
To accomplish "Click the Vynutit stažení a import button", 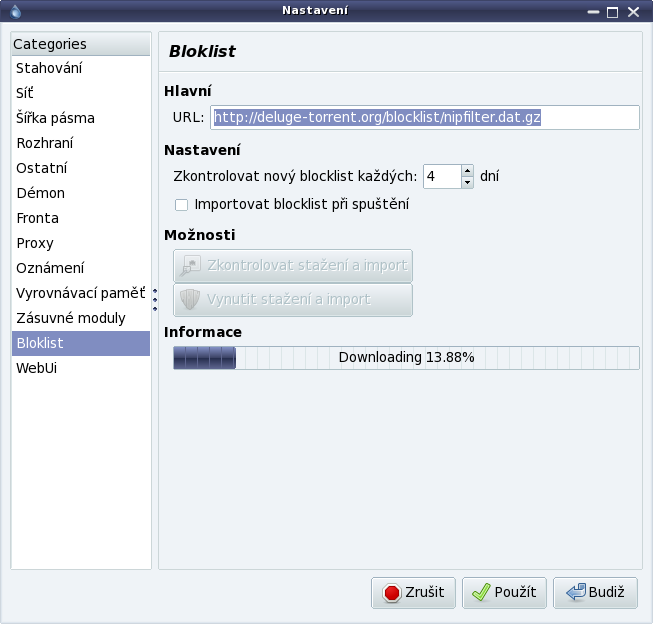I will click(x=293, y=300).
